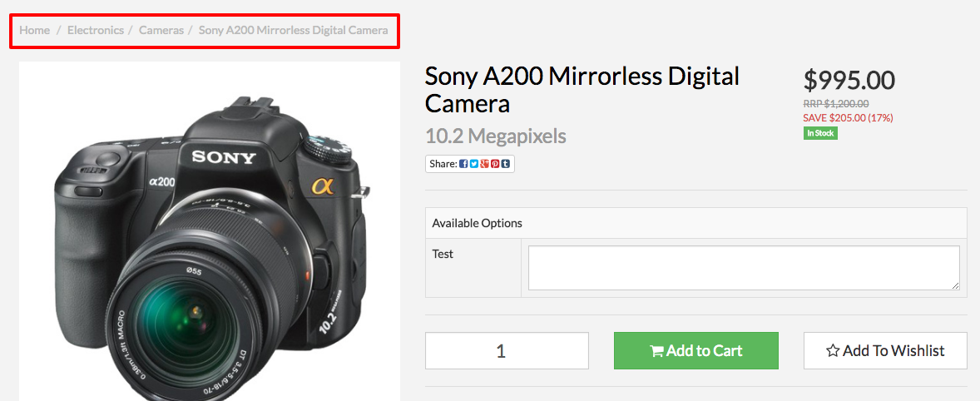This screenshot has height=401, width=980.
Task: Click the quantity input field
Action: click(x=507, y=350)
